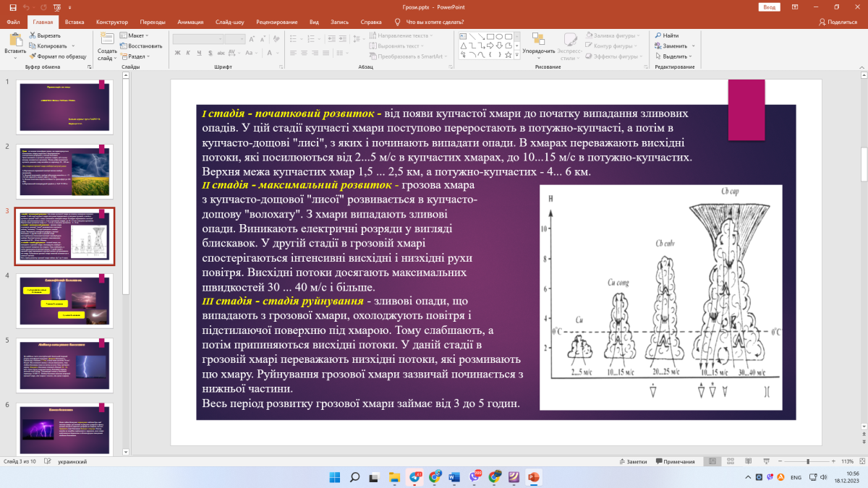
Task: Click the Вход sign-in button
Action: point(769,7)
